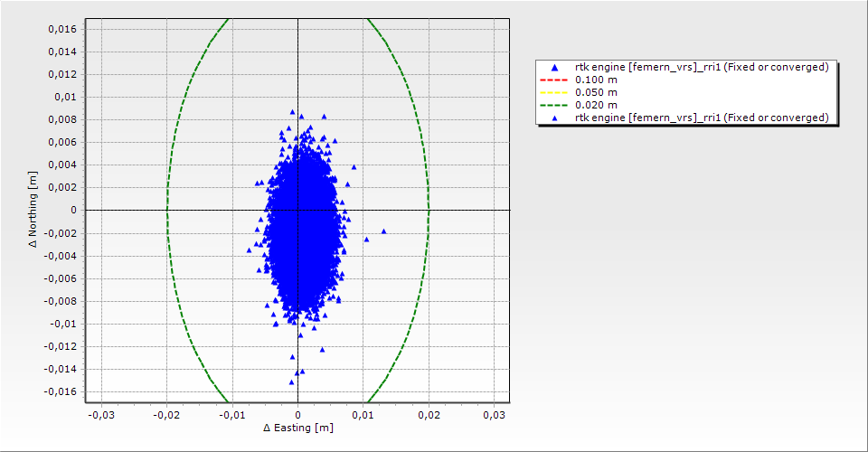Toggle the 0.050 m legend entry
Screen dimensions: 868x452
click(x=597, y=92)
